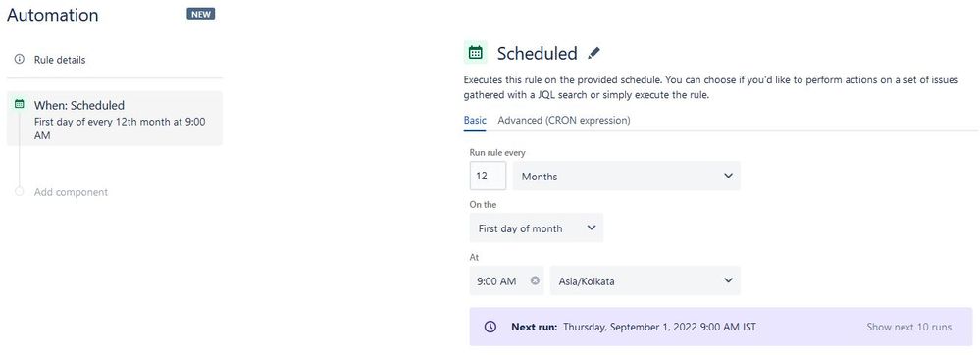
Task: Click the Show next 10 runs link
Action: pyautogui.click(x=908, y=327)
